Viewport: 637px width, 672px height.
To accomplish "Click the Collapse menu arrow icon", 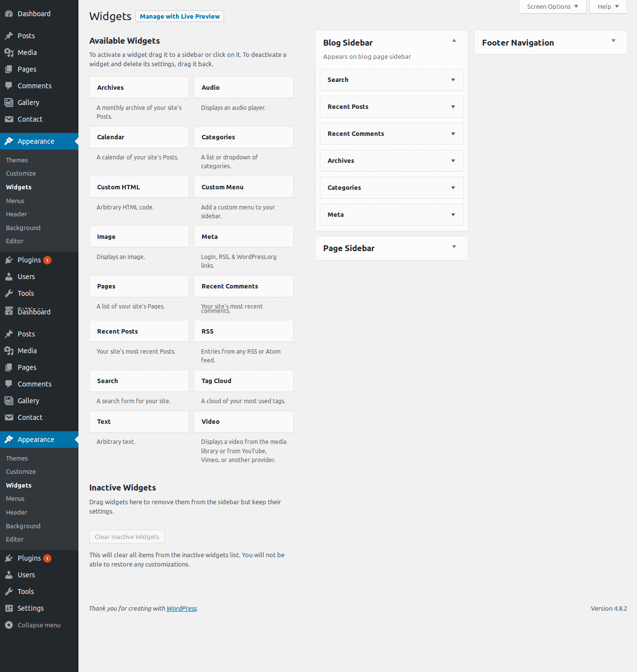I will [x=9, y=625].
